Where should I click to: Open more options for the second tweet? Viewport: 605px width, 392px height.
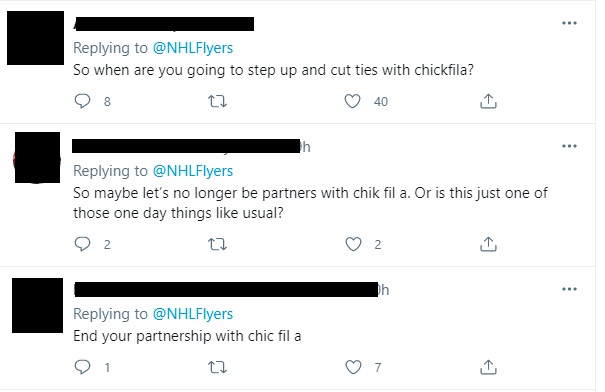coord(569,146)
